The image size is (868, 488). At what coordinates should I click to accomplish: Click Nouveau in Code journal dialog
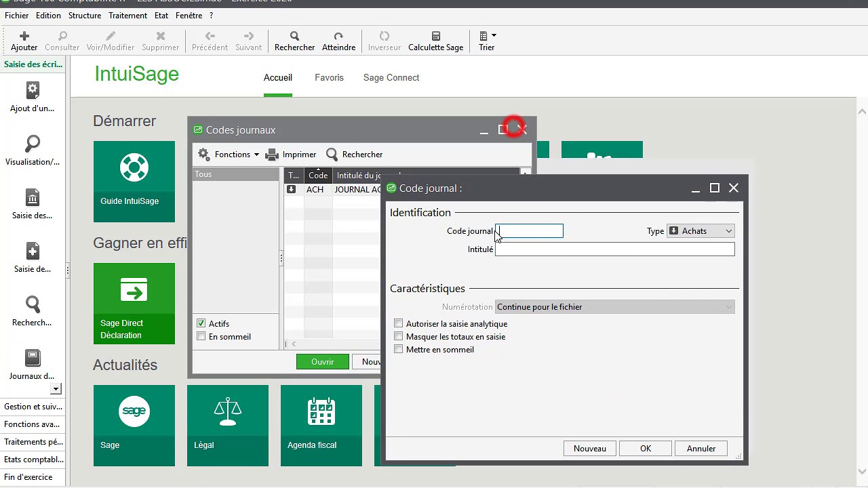tap(590, 449)
